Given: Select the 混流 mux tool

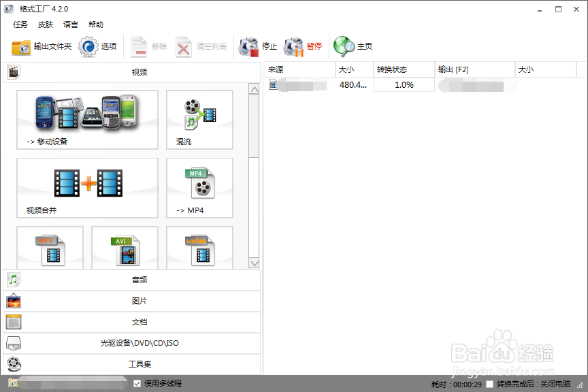Looking at the screenshot, I should 199,120.
